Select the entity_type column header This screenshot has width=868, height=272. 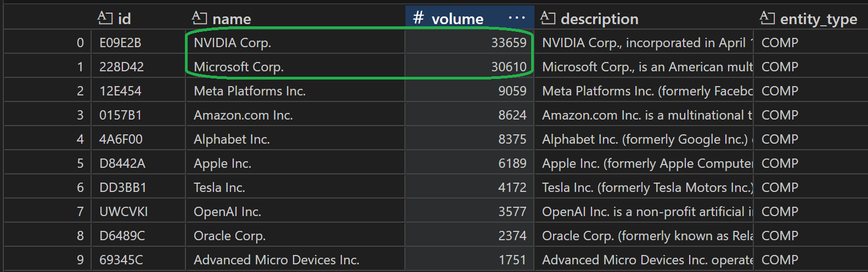click(811, 18)
